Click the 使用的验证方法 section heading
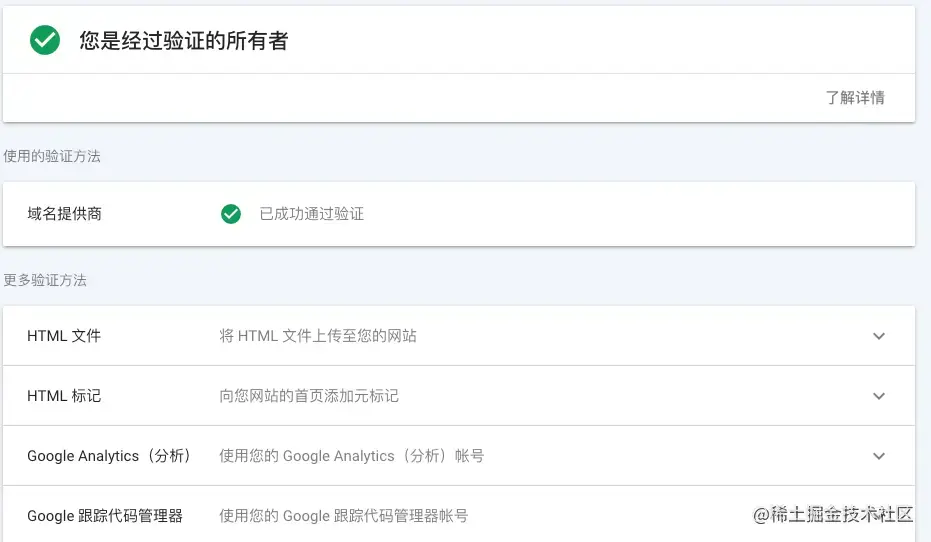 pos(52,156)
